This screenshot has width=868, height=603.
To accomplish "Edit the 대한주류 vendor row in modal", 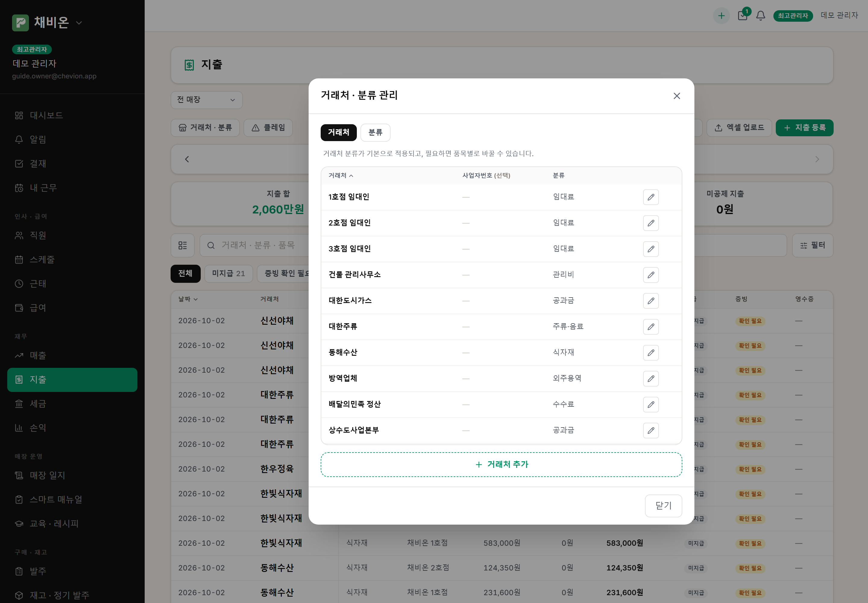I will pyautogui.click(x=650, y=327).
